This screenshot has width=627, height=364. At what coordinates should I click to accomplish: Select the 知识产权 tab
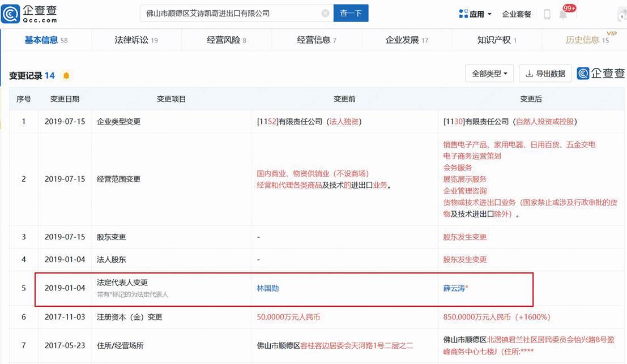click(x=497, y=40)
